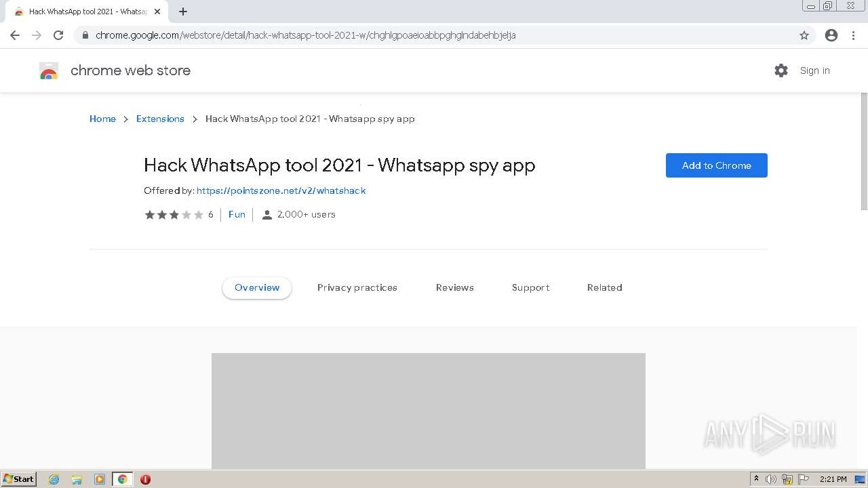Open Windows Explorer from the taskbar
This screenshot has height=488, width=868.
pyautogui.click(x=77, y=479)
